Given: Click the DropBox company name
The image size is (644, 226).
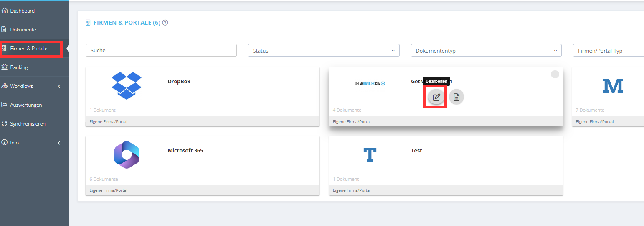Looking at the screenshot, I should [x=179, y=82].
